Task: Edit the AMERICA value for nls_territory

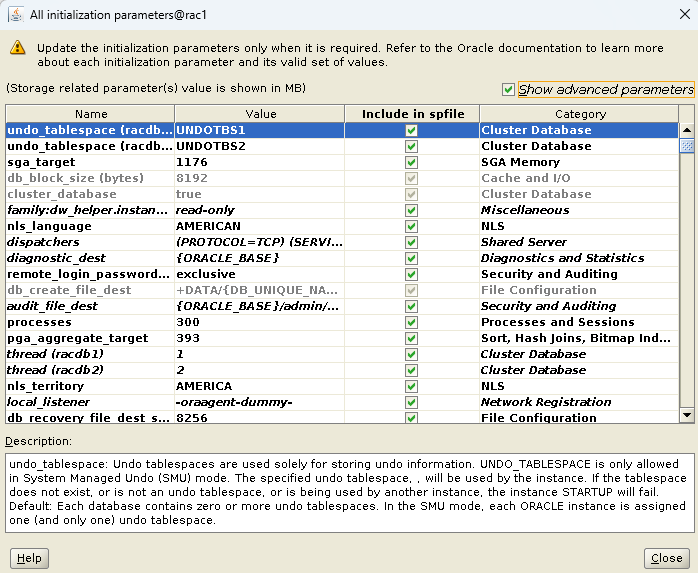Action: [x=260, y=387]
